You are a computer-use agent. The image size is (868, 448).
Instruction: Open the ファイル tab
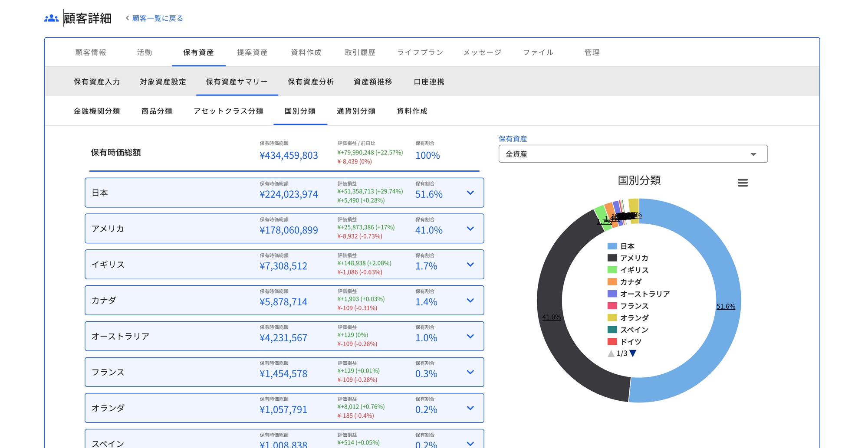coord(538,52)
